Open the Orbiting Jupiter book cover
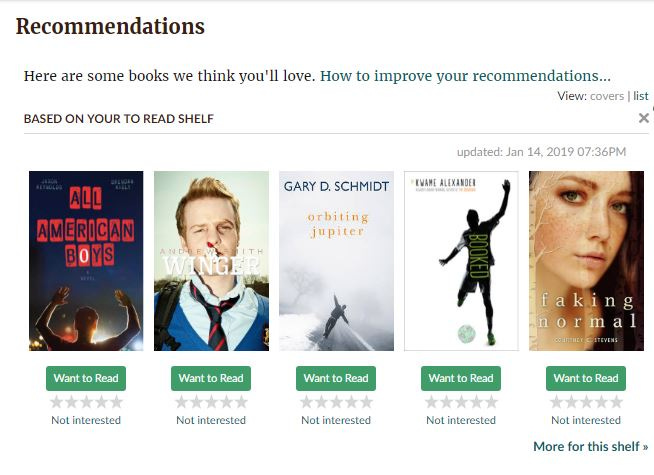The height and width of the screenshot is (475, 654). pyautogui.click(x=336, y=261)
